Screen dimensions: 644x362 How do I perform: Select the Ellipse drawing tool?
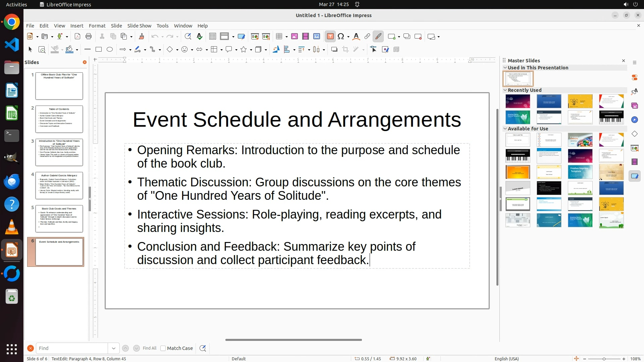click(110, 50)
